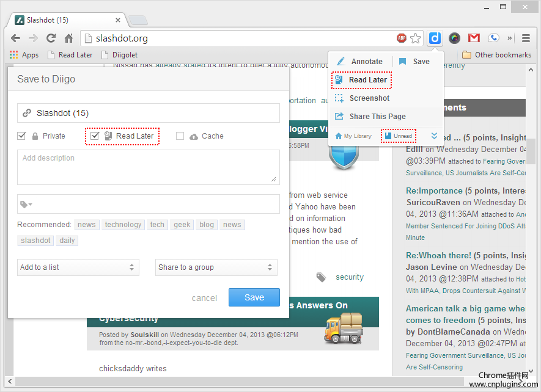Open the Soulskill author link
Viewport: 541px width, 392px height.
[144, 335]
